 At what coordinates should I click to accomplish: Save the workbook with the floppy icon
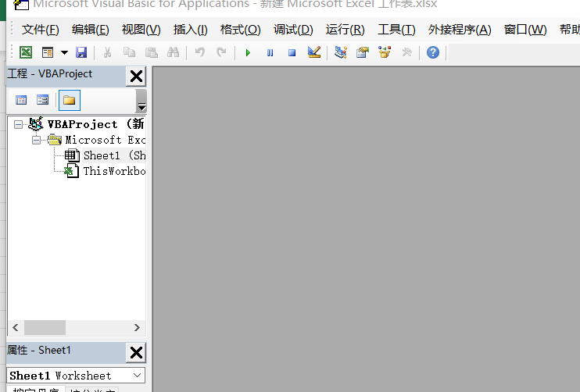[x=81, y=52]
